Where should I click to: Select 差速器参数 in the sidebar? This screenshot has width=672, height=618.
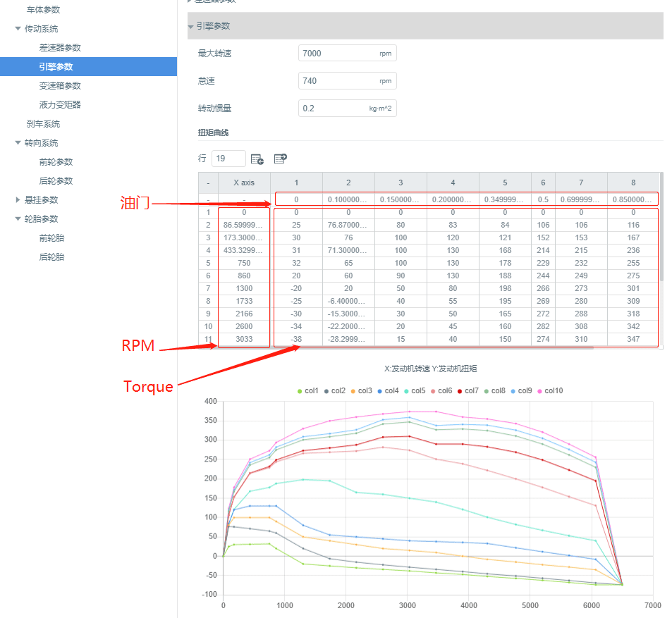click(60, 47)
